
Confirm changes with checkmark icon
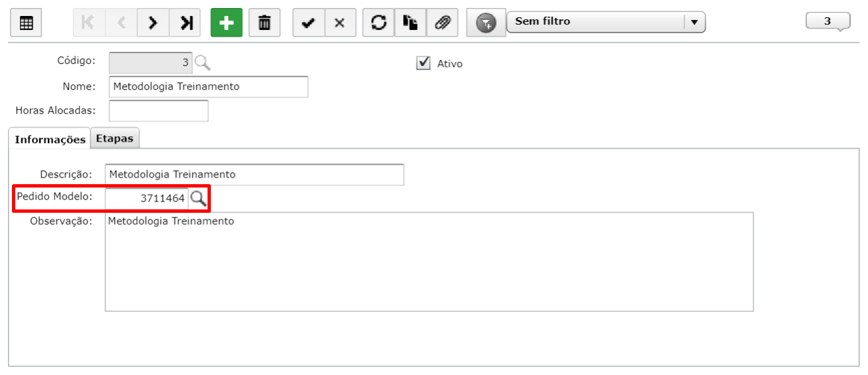click(308, 23)
